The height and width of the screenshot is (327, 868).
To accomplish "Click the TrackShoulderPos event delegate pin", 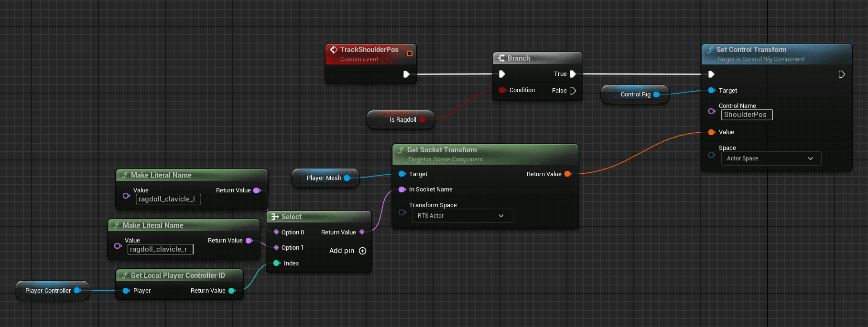I will coord(410,53).
